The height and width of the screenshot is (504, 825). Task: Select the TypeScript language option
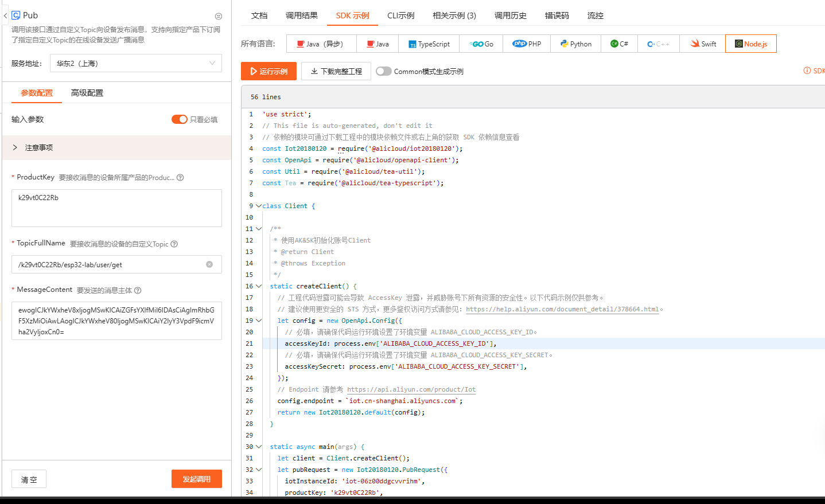(429, 44)
